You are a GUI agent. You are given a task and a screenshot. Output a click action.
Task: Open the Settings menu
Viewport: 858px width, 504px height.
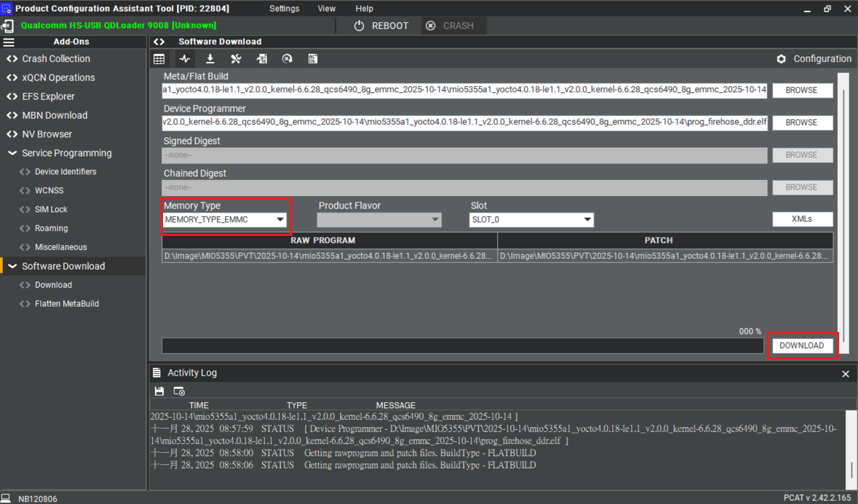(284, 9)
